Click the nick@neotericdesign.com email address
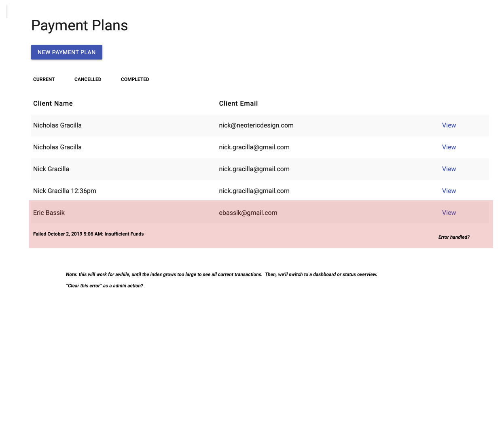This screenshot has width=504, height=429. pyautogui.click(x=256, y=125)
